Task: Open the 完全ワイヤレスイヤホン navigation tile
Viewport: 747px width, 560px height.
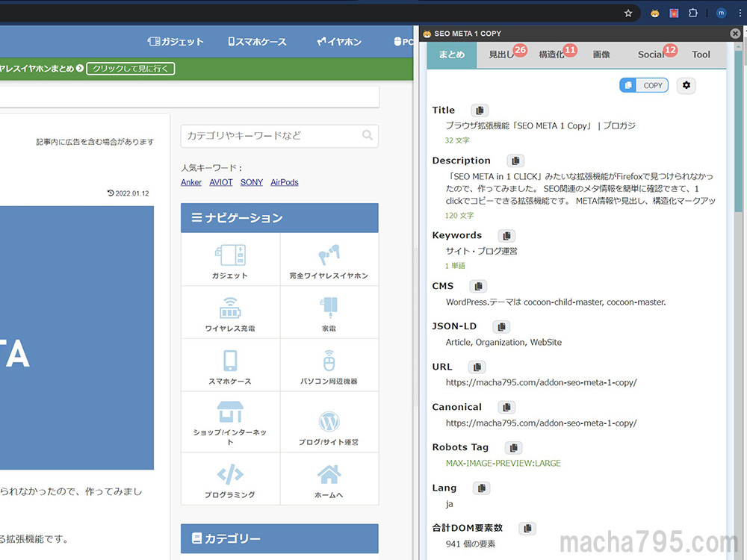Action: coord(329,260)
